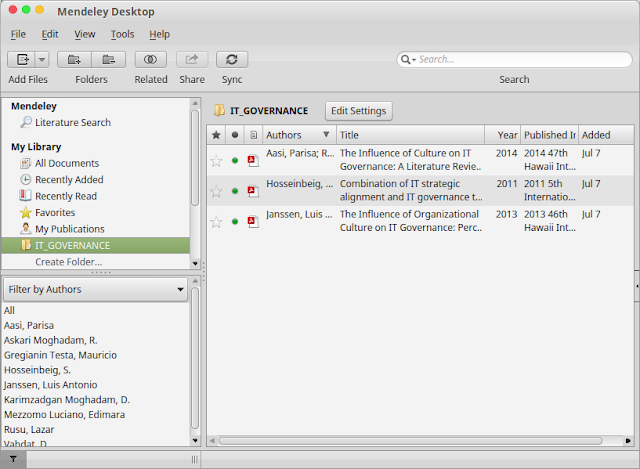Viewport: 640px width, 469px height.
Task: Toggle read status dot for Aasi paper
Action: point(235,161)
